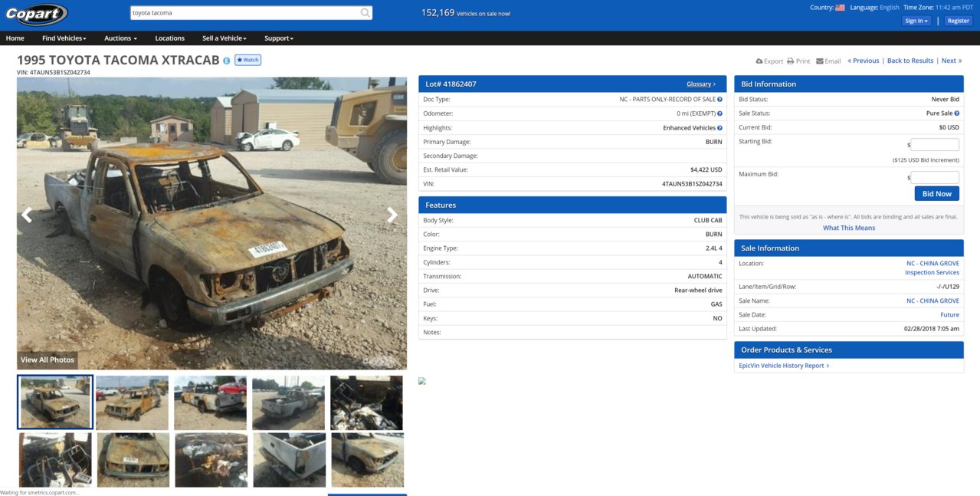
Task: Click the Copart logo
Action: [36, 14]
